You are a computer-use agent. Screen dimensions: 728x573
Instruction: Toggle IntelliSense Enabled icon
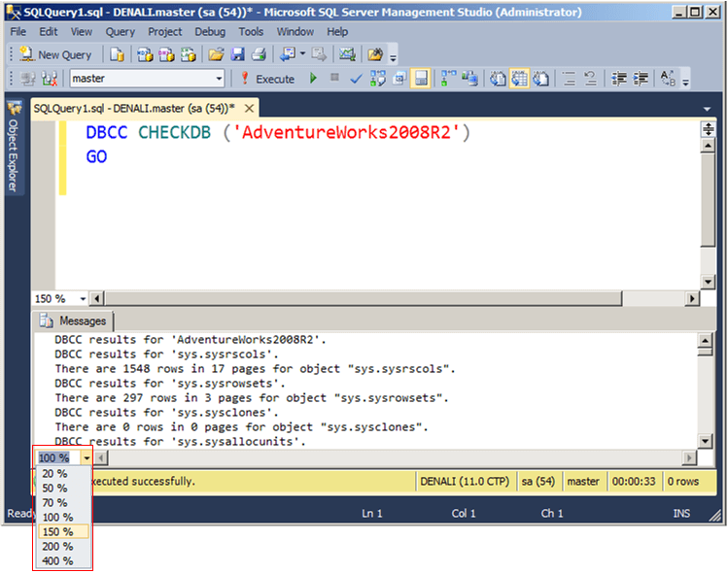(421, 79)
